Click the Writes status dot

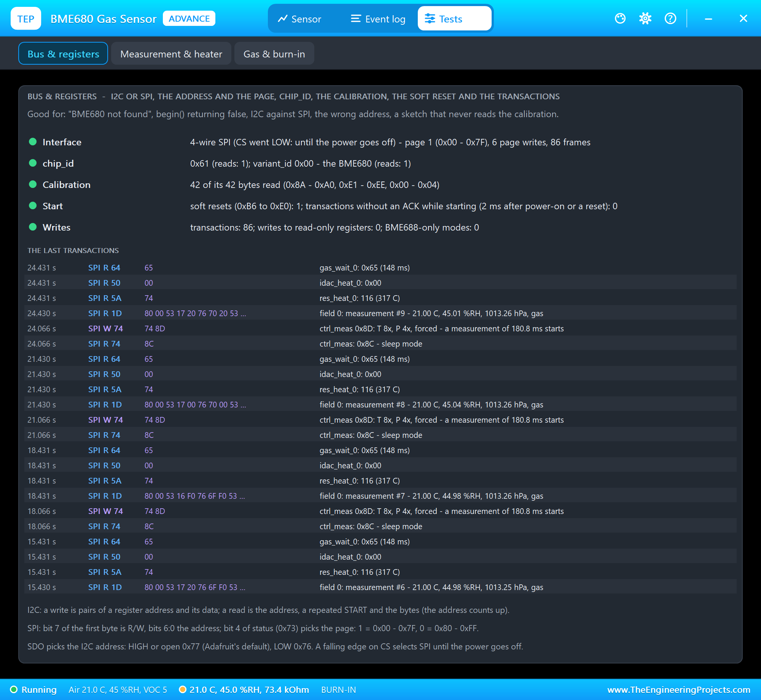[33, 227]
